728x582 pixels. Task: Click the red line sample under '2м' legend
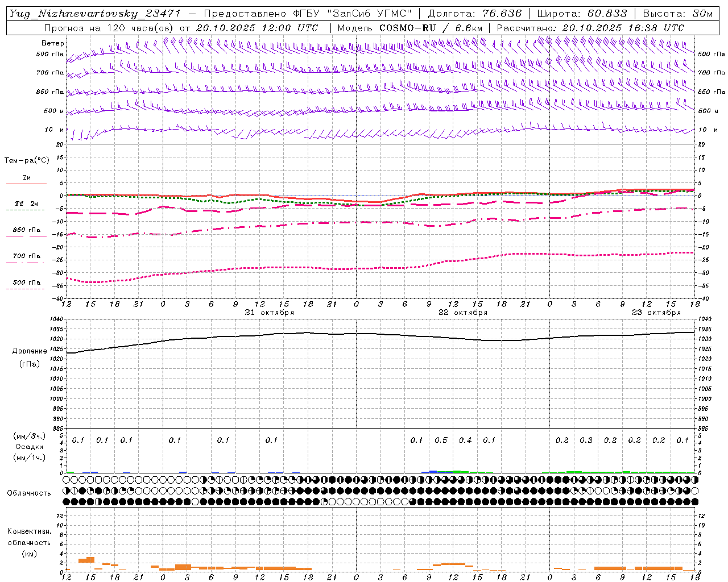tap(26, 184)
